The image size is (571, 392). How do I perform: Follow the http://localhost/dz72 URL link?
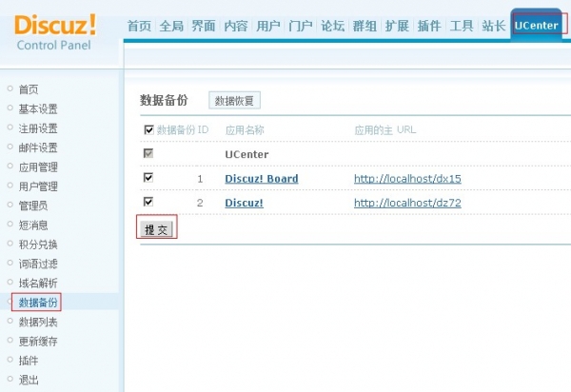(x=407, y=203)
